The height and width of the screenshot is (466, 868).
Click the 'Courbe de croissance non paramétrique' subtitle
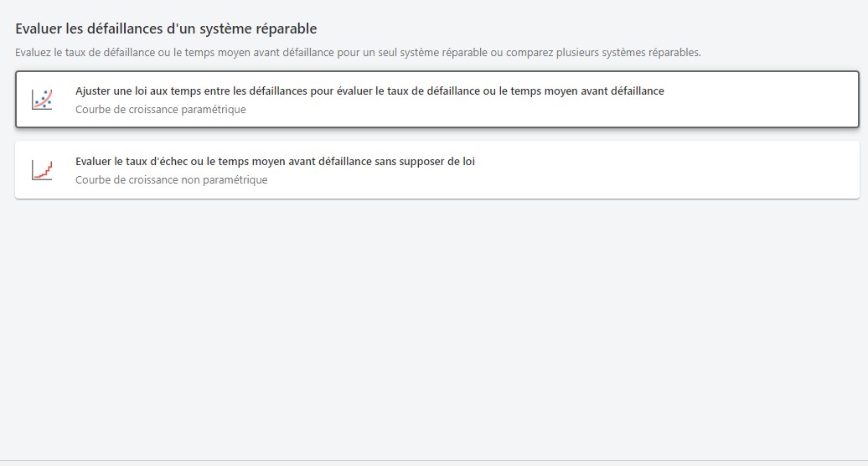click(171, 179)
